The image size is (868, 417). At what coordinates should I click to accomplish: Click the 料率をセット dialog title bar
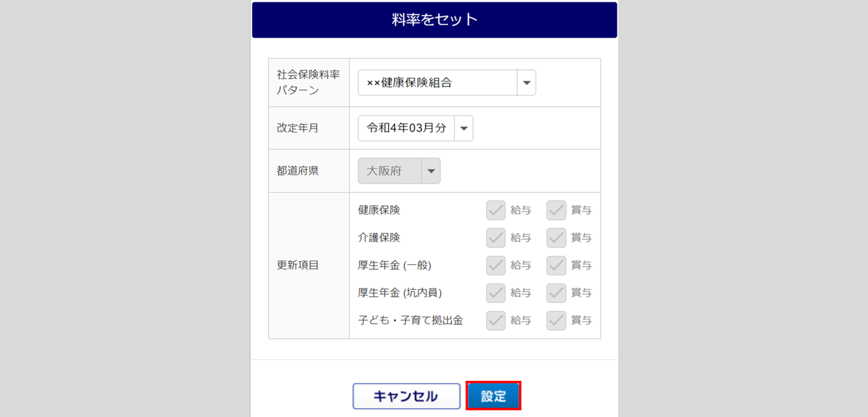coord(434,20)
